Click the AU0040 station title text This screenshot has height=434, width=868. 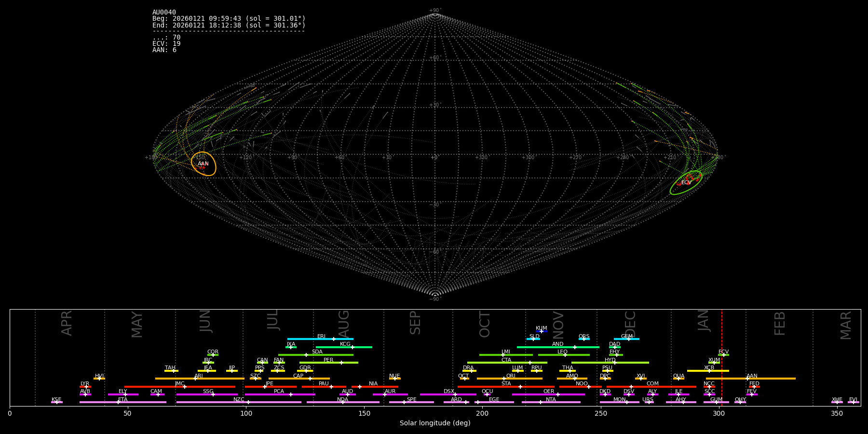pyautogui.click(x=164, y=13)
